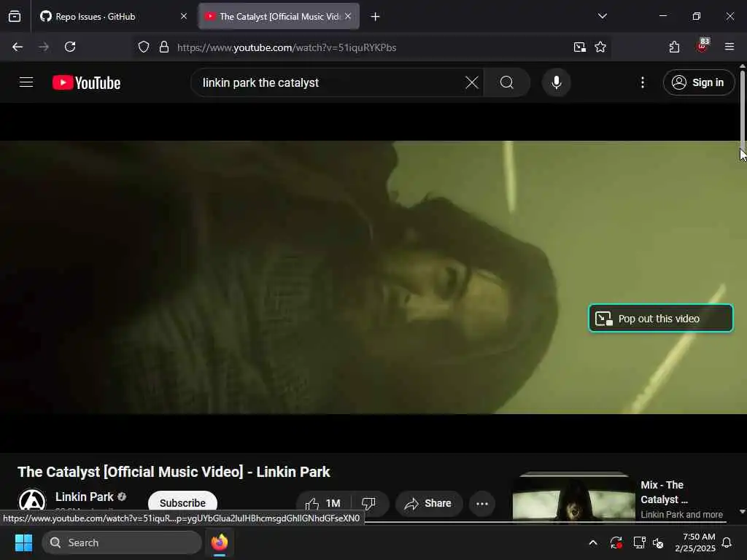Viewport: 747px width, 560px height.
Task: Like this video 1M
Action: (x=324, y=503)
